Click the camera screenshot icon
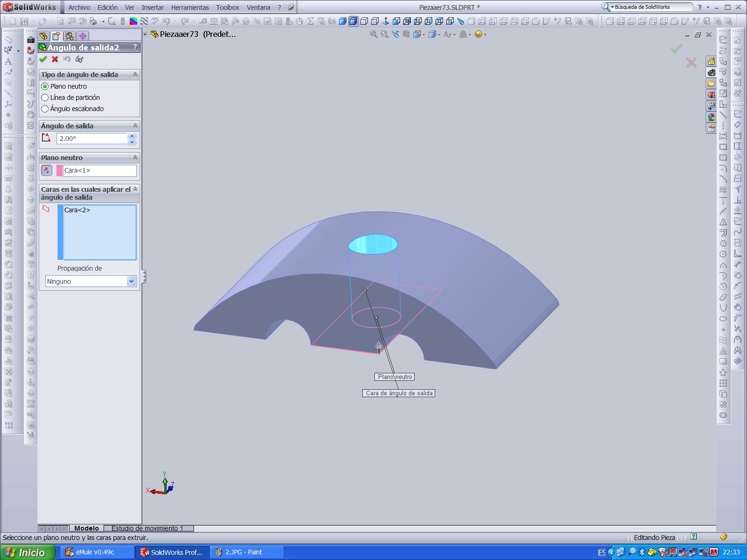Viewport: 747px width, 560px height. tap(31, 40)
